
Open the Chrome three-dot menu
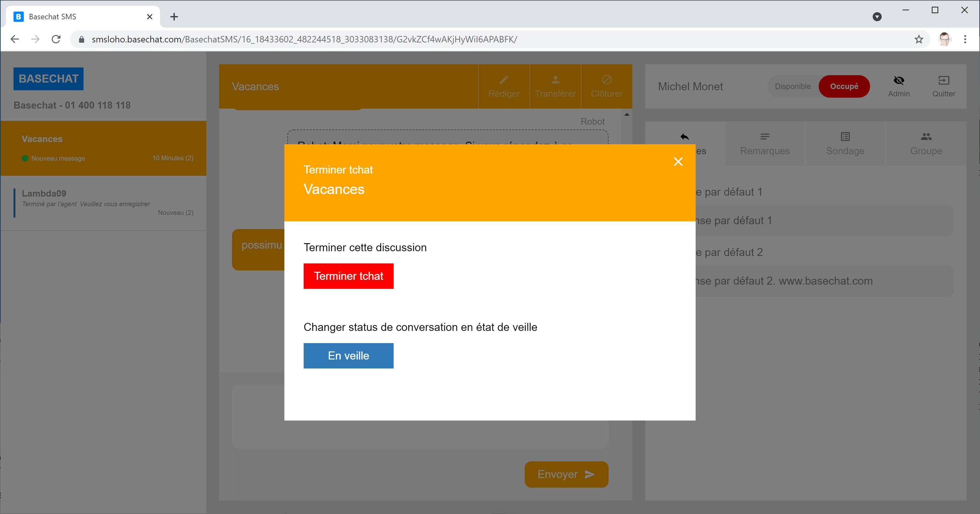pyautogui.click(x=965, y=39)
